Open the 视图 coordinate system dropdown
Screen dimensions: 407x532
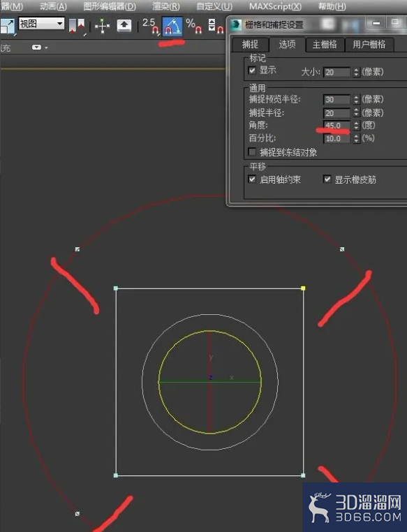point(41,24)
